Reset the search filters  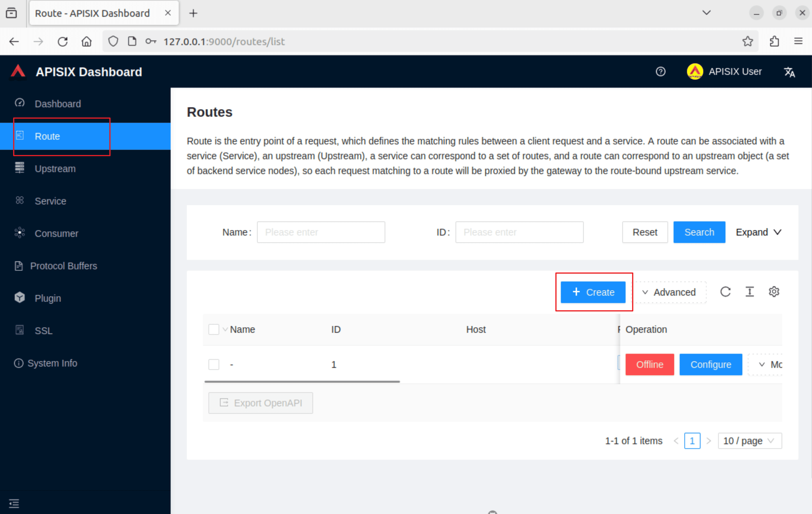tap(645, 232)
